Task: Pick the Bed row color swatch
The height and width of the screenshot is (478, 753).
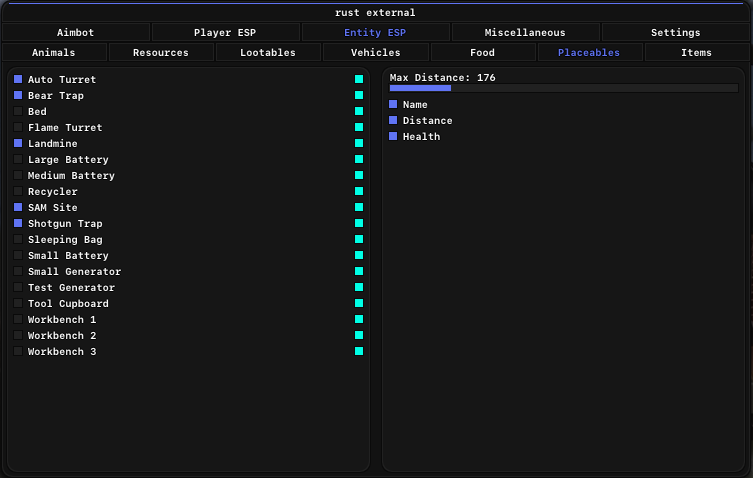Action: point(359,111)
